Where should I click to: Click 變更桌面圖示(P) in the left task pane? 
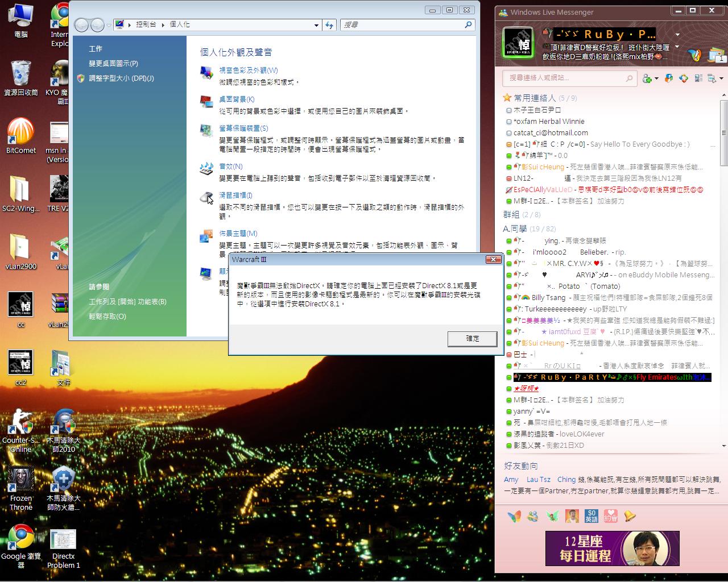point(113,64)
